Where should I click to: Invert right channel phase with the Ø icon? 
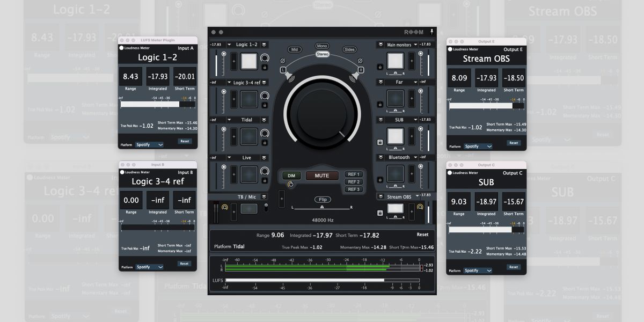click(x=361, y=61)
